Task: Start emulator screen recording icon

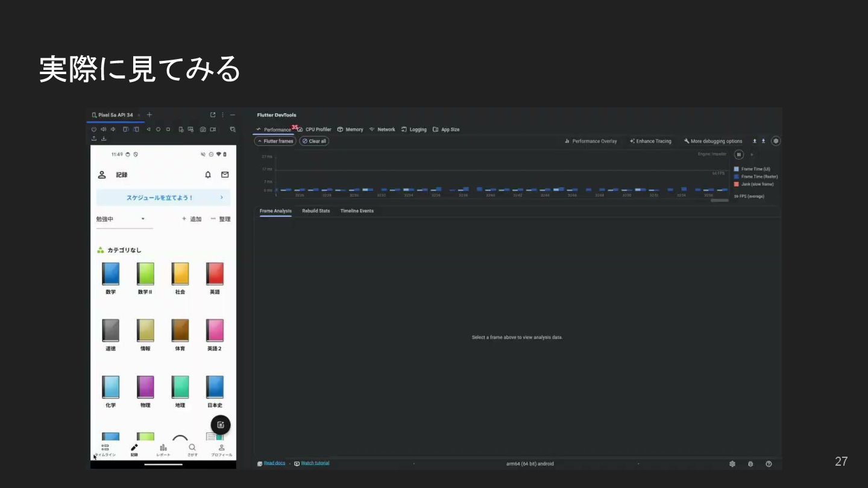Action: click(x=213, y=130)
